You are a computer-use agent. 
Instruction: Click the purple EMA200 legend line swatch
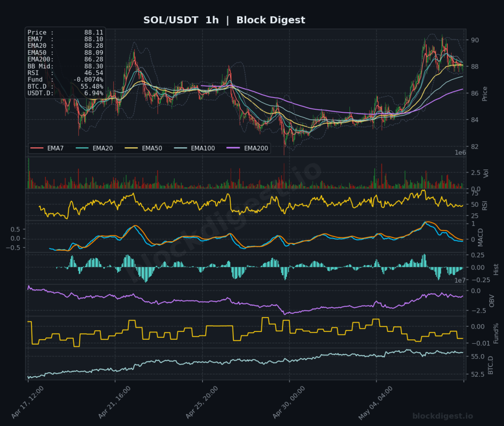click(233, 148)
